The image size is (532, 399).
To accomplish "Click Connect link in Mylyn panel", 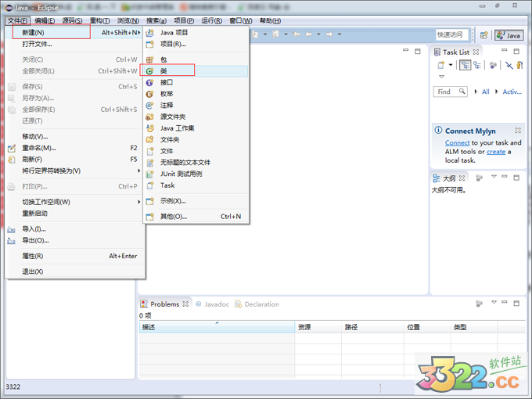I will click(458, 143).
